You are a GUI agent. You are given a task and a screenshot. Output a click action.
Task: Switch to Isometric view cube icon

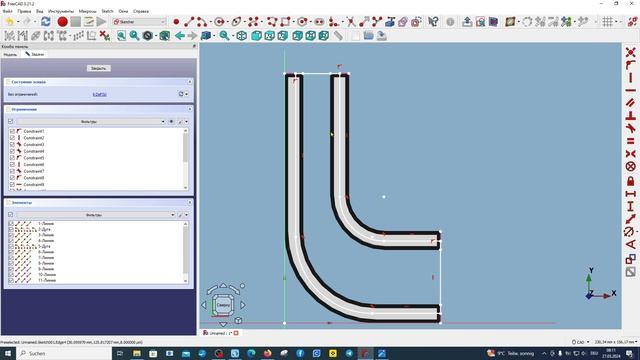click(242, 36)
